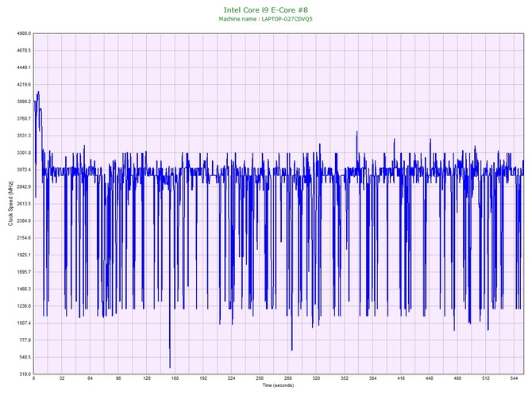This screenshot has height=399, width=532.
Task: Click the y-axis value 1695.7
Action: 24,272
